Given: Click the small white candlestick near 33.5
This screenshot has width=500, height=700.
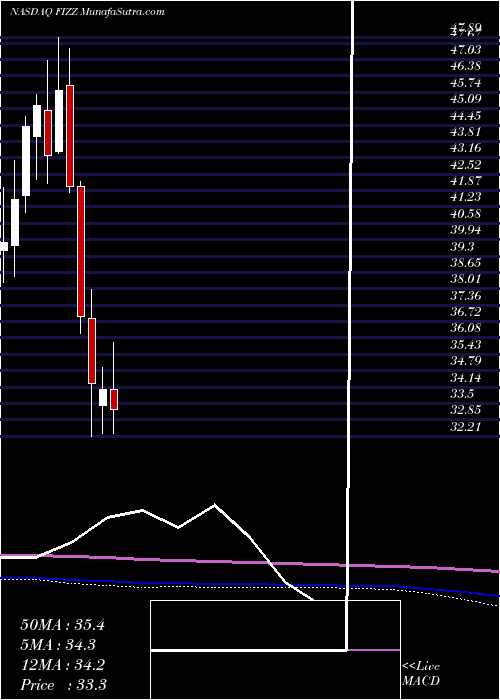Looking at the screenshot, I should click(103, 397).
